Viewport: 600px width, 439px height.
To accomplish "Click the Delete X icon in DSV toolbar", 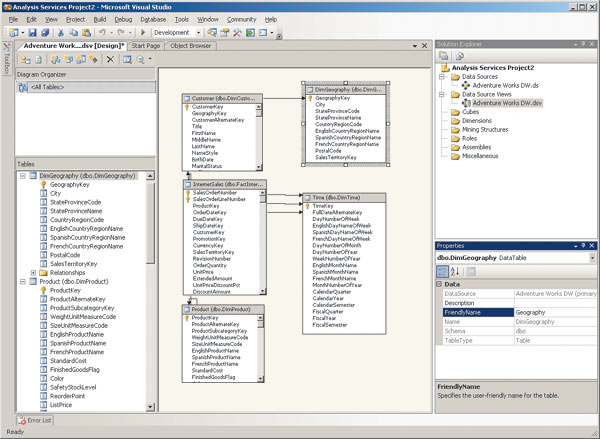I will (110, 59).
